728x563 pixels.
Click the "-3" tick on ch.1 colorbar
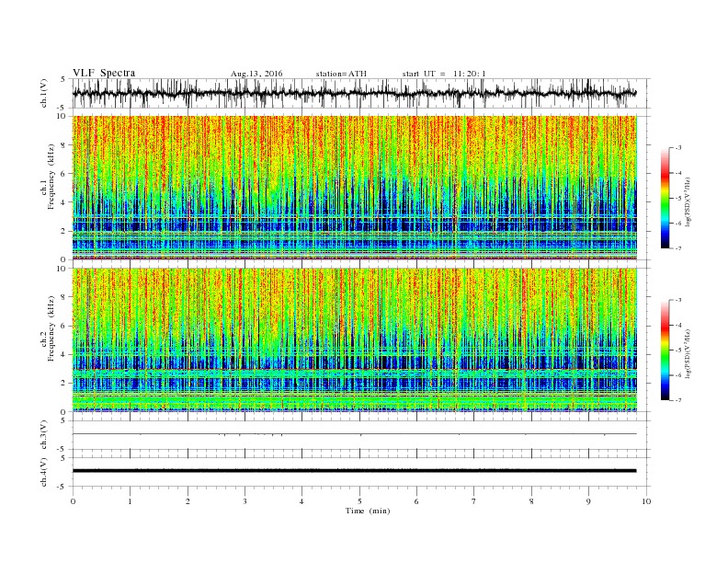tap(677, 148)
